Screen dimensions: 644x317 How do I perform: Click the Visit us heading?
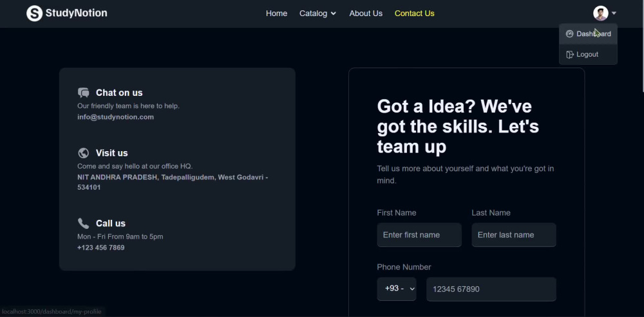coord(111,153)
